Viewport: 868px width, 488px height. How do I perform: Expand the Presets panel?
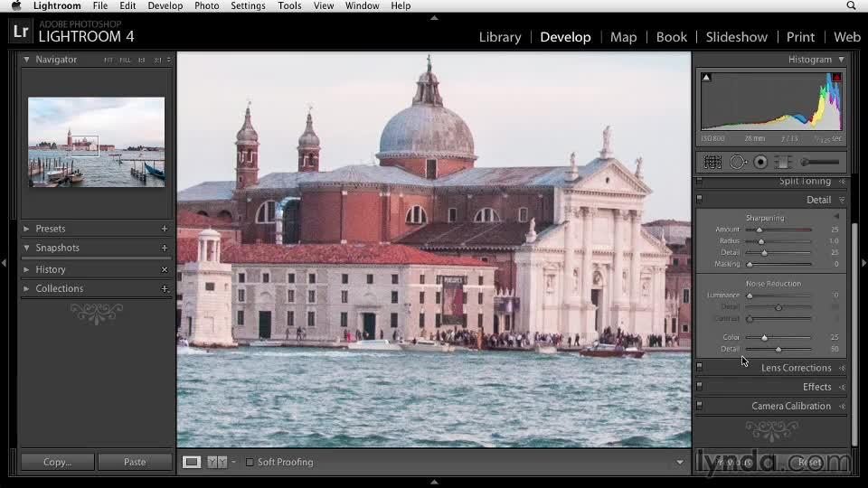click(26, 229)
